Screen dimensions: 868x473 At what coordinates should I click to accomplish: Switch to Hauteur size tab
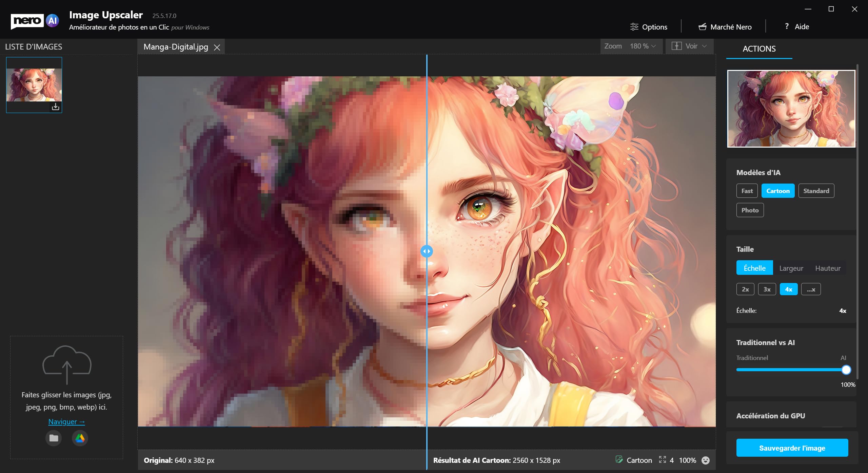[828, 268]
